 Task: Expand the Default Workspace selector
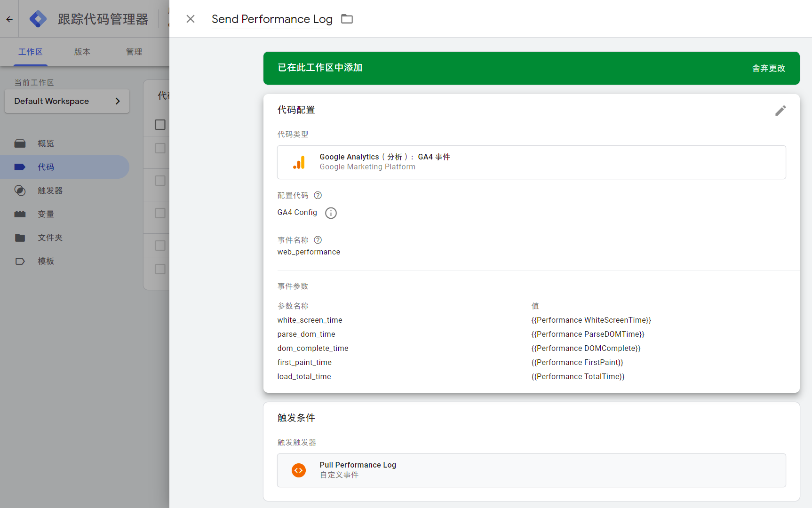(x=67, y=101)
